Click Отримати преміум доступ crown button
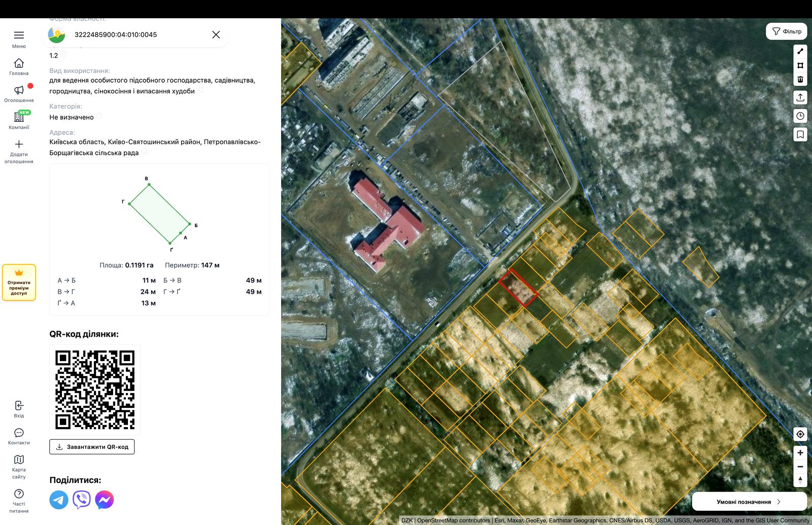Screen dimensions: 812x525 pyautogui.click(x=19, y=283)
